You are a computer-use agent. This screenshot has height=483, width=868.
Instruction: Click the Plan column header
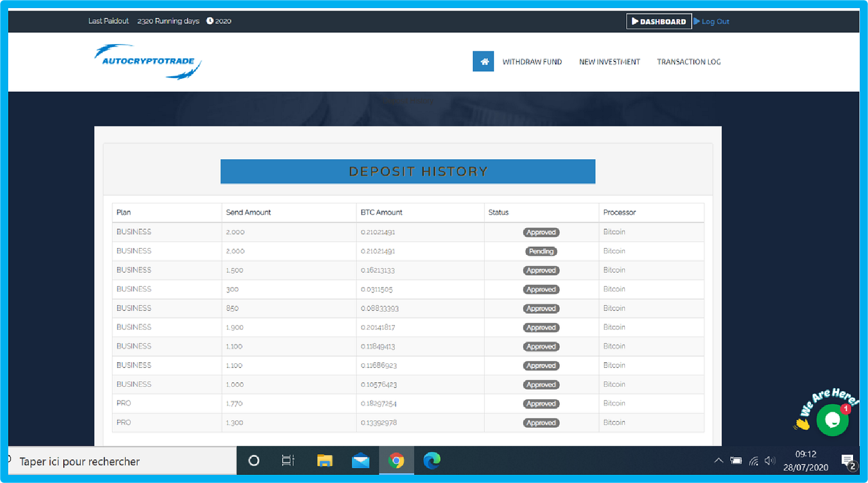[124, 212]
